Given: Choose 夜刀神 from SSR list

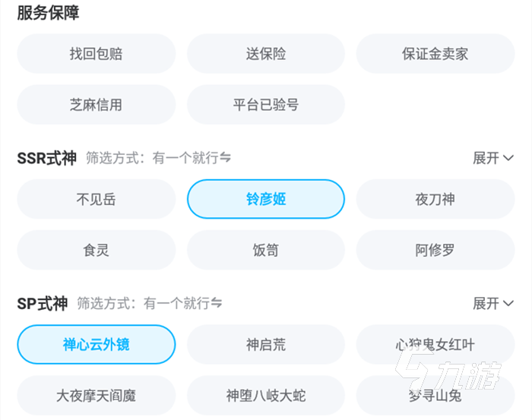Looking at the screenshot, I should [435, 200].
